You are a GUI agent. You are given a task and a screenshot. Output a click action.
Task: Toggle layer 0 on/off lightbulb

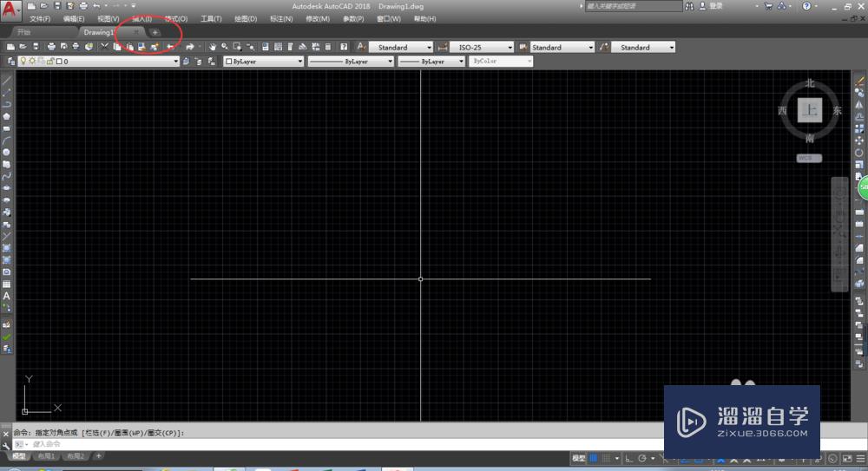coord(23,62)
